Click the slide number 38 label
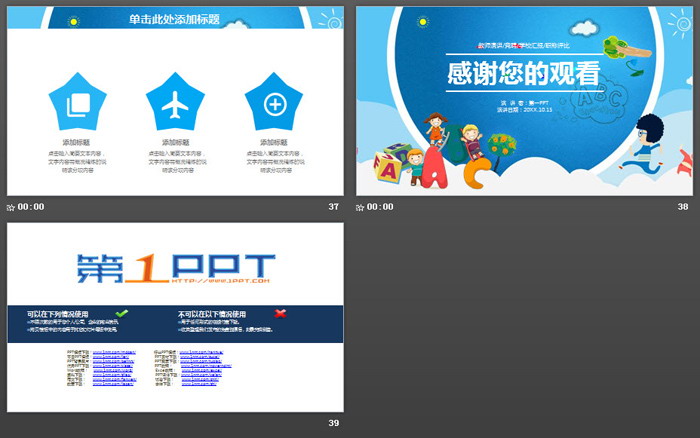 [683, 207]
